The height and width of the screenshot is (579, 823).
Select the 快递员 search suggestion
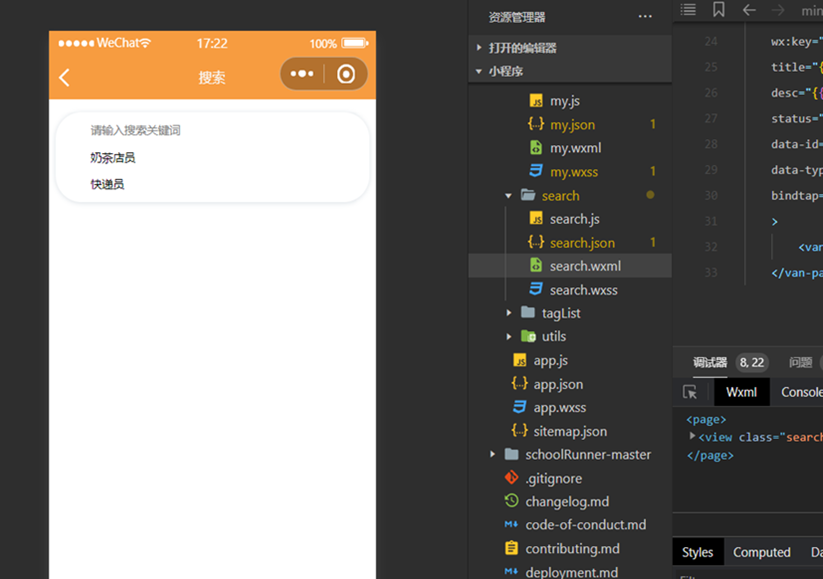(107, 184)
